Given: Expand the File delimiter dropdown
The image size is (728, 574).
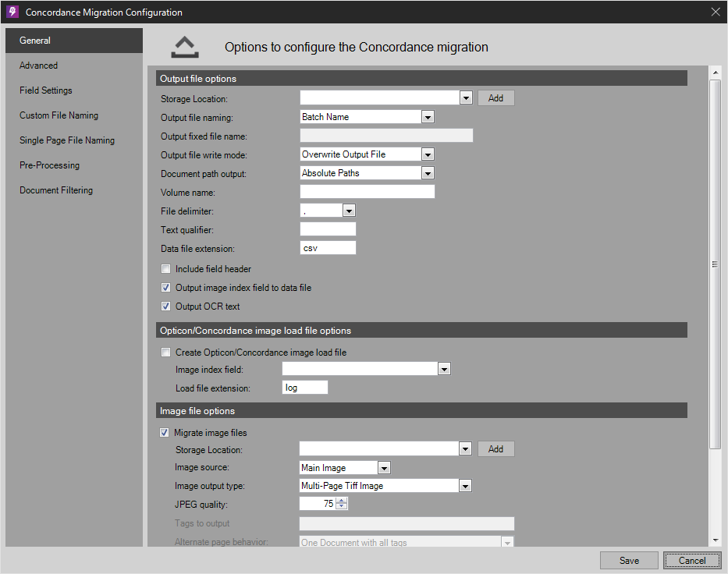Looking at the screenshot, I should point(349,211).
